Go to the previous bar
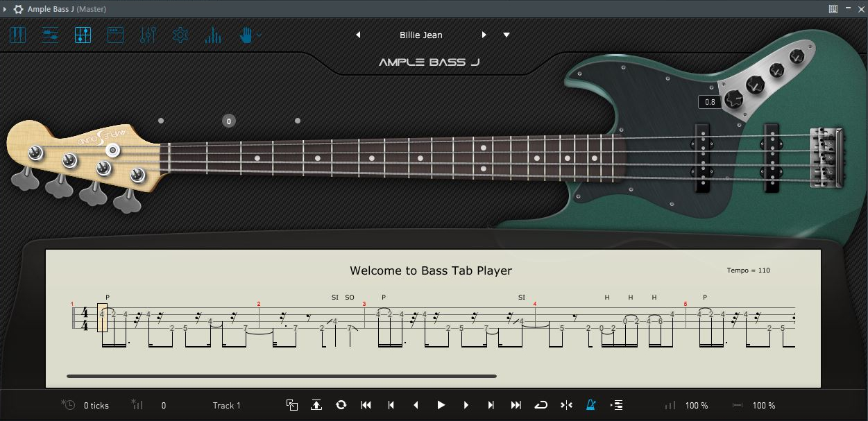This screenshot has width=868, height=421. point(391,405)
